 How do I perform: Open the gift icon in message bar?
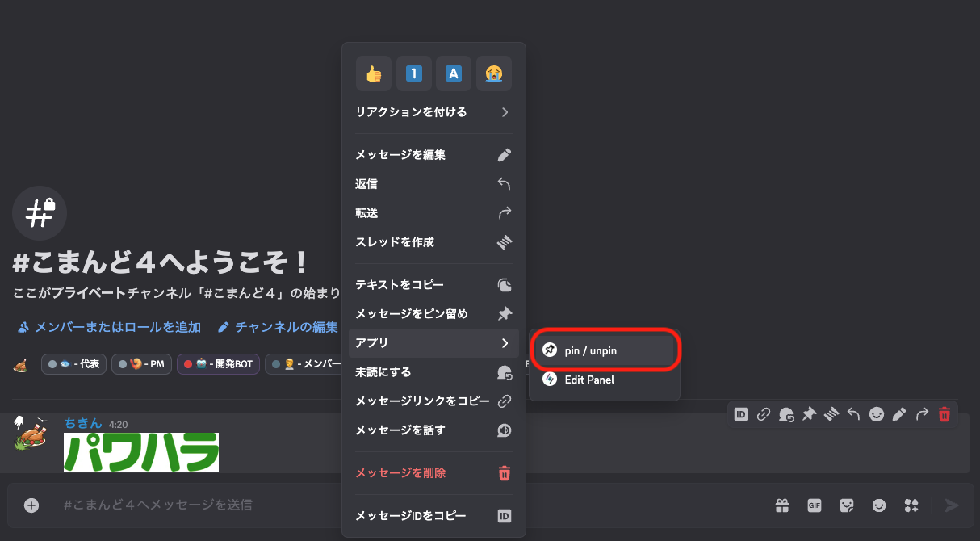(x=782, y=505)
